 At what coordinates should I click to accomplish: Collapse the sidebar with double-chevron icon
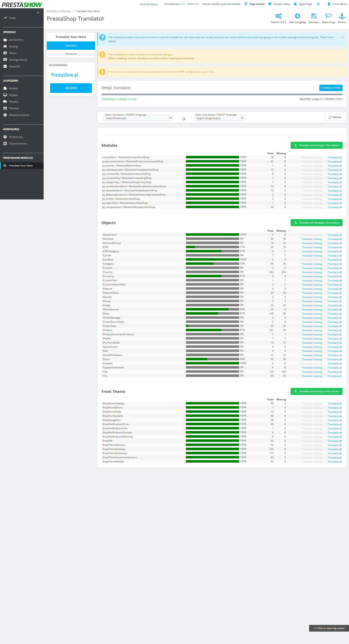38,12
